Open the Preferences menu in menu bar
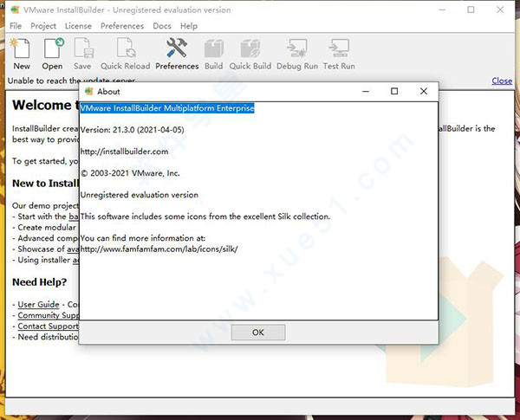 click(x=122, y=26)
